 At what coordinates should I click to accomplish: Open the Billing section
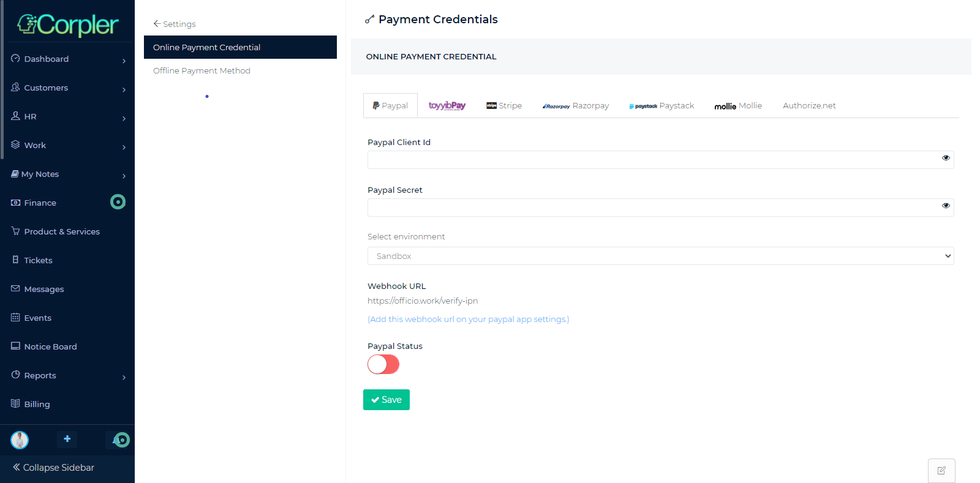(x=37, y=404)
